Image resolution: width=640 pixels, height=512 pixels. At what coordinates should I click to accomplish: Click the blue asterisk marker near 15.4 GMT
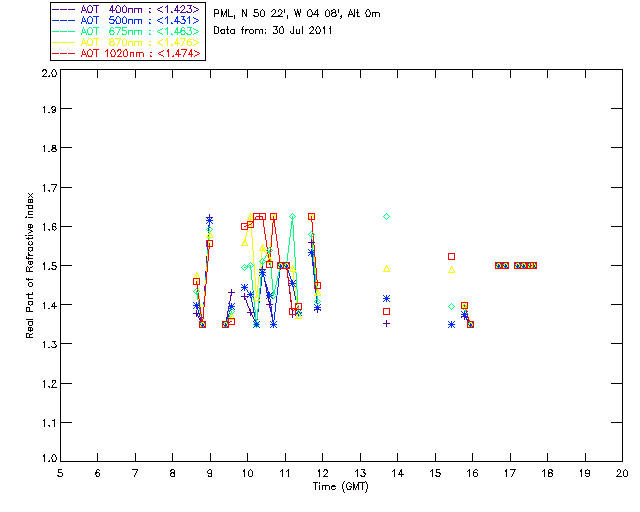(x=451, y=325)
